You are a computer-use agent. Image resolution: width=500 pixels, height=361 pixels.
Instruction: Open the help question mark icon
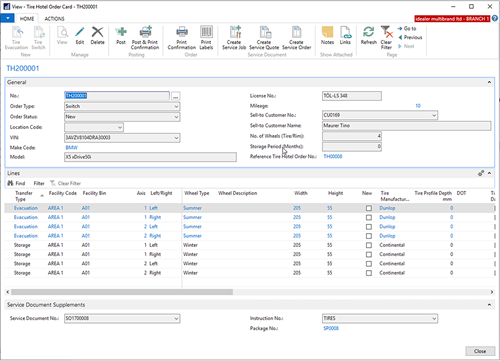[x=495, y=18]
